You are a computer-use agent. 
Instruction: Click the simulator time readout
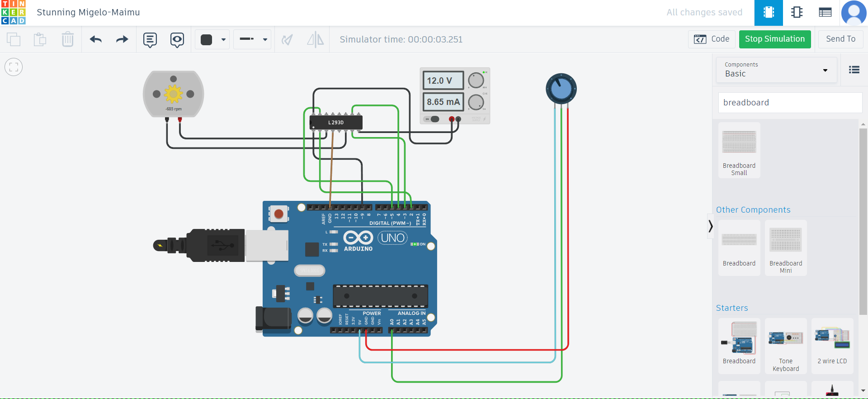[x=401, y=39]
